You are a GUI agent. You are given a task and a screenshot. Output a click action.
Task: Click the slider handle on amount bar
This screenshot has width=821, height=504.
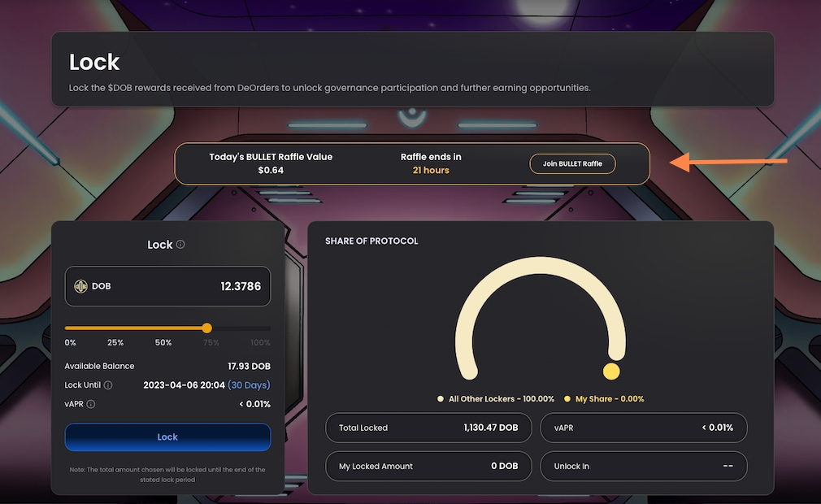coord(206,328)
